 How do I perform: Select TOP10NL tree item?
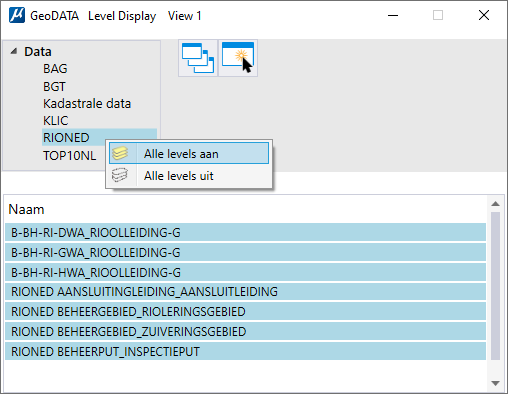click(69, 156)
